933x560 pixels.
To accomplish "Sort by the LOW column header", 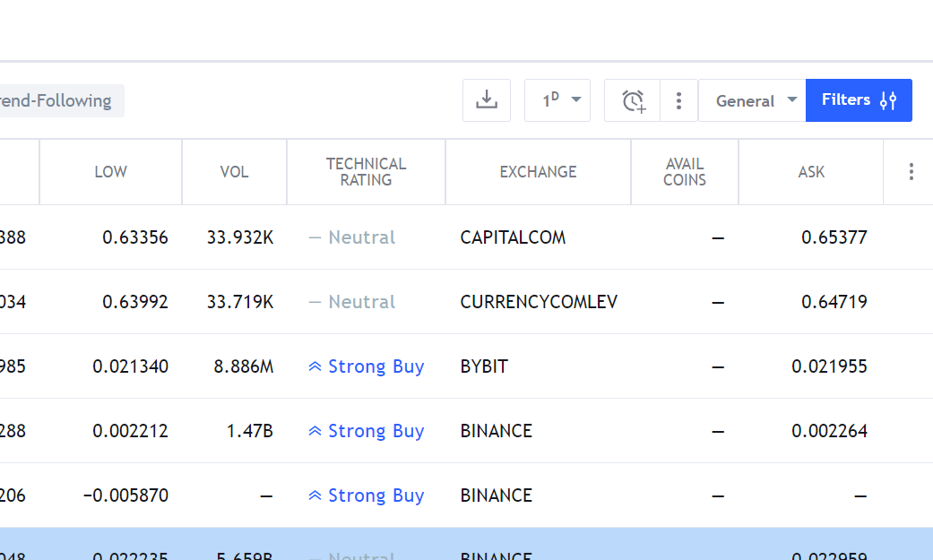I will point(110,172).
